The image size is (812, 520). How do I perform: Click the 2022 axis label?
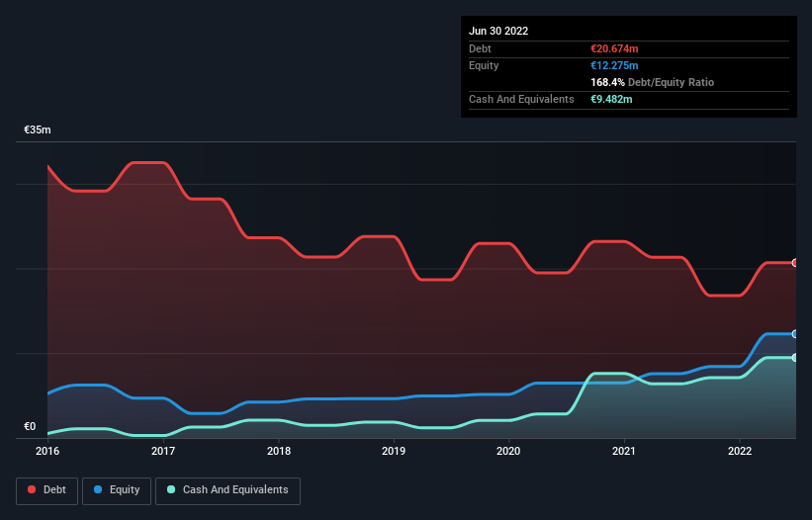pos(740,451)
